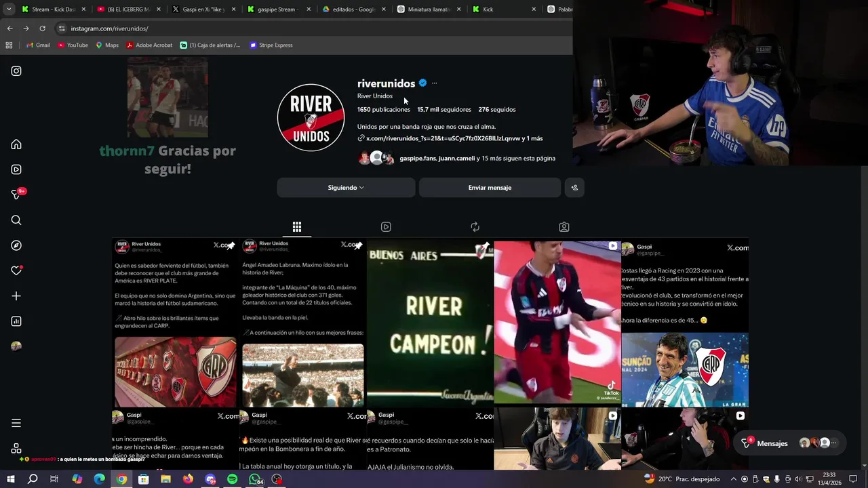
Task: Open Discord from the taskbar
Action: (210, 479)
